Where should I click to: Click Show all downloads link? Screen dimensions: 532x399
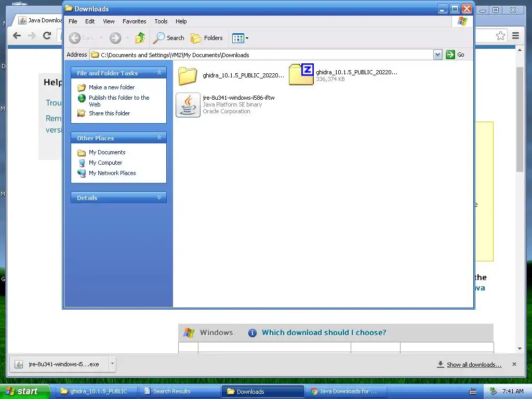(474, 364)
